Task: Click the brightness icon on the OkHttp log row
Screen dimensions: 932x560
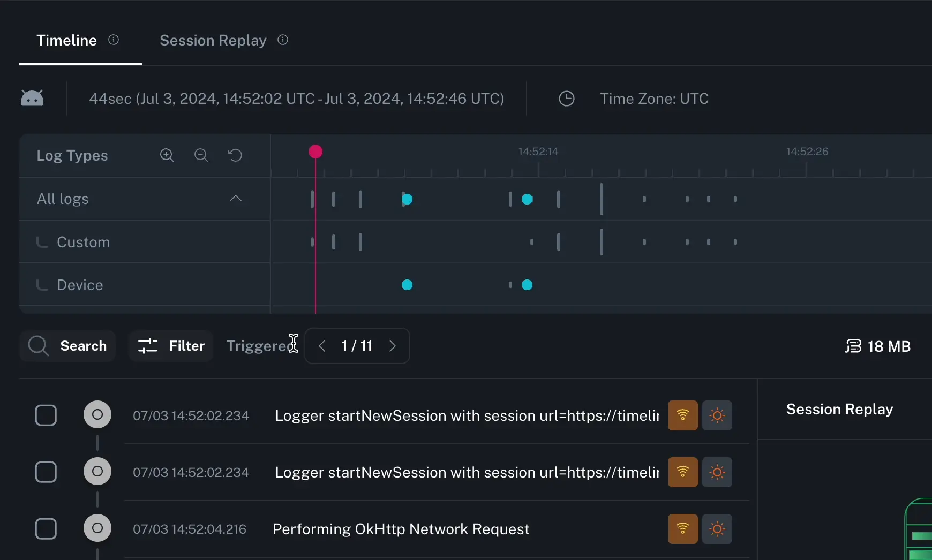Action: pyautogui.click(x=717, y=529)
